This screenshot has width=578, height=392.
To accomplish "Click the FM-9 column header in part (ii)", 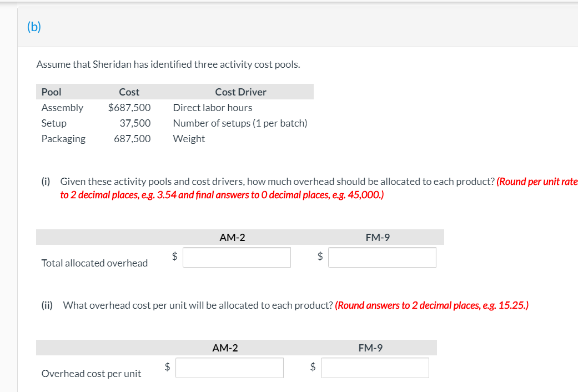I will (x=370, y=348).
